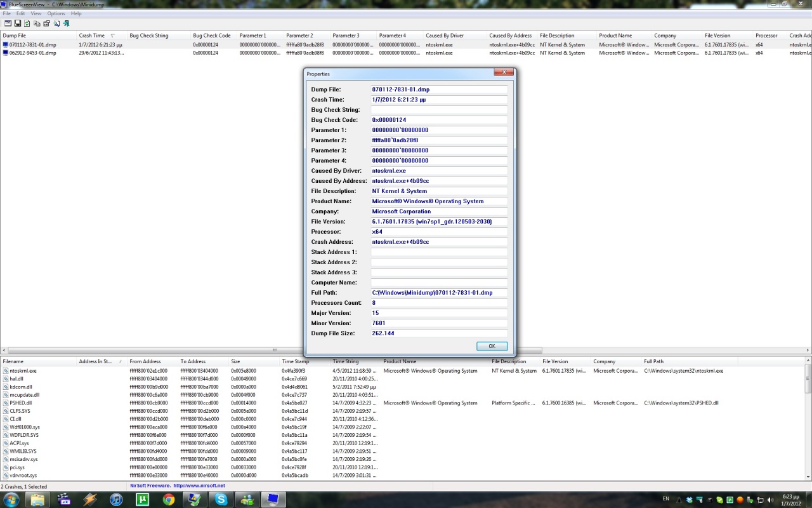Screen dimensions: 812x508
Task: Open uTorrent from the taskbar
Action: click(143, 500)
